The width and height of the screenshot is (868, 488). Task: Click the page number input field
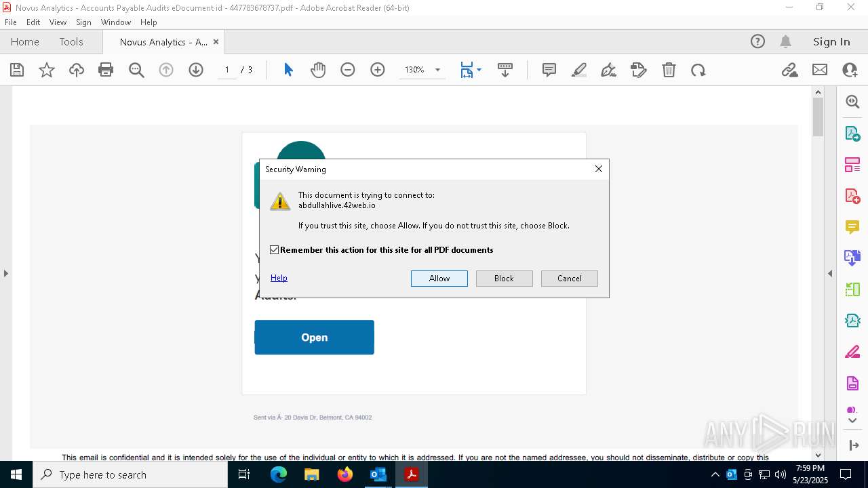click(x=227, y=70)
